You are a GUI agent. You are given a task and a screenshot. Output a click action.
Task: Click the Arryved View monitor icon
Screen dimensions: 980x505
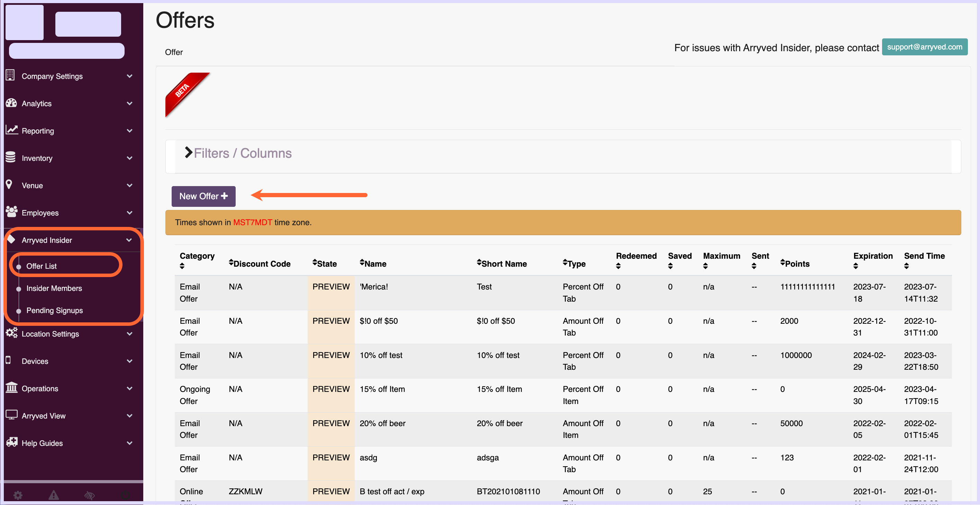coord(11,415)
